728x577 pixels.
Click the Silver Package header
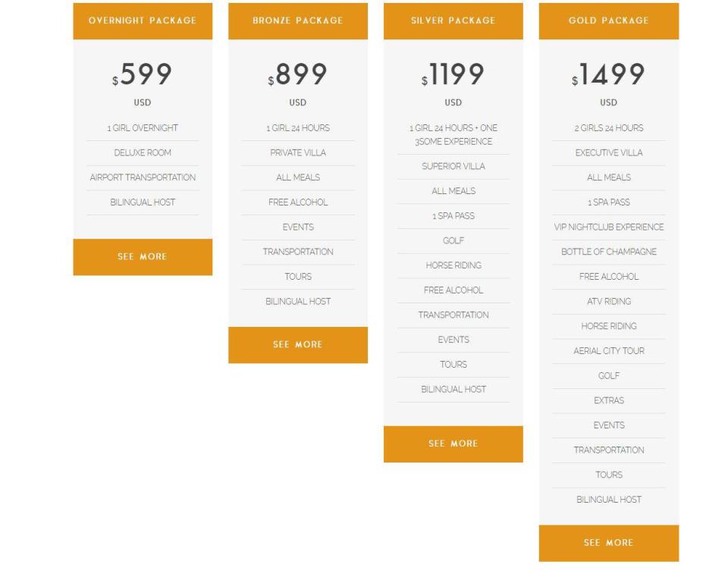click(x=453, y=20)
